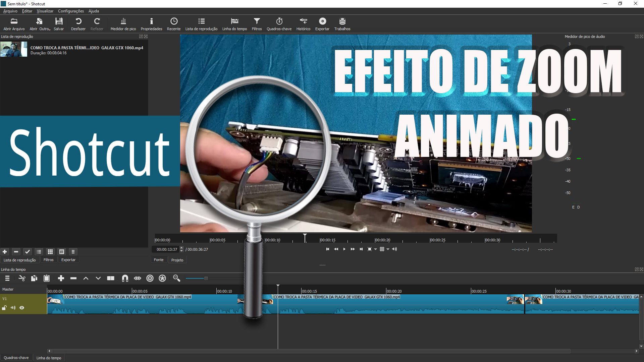This screenshot has height=362, width=644.
Task: Open the timeline hamburger menu
Action: pos(7,279)
